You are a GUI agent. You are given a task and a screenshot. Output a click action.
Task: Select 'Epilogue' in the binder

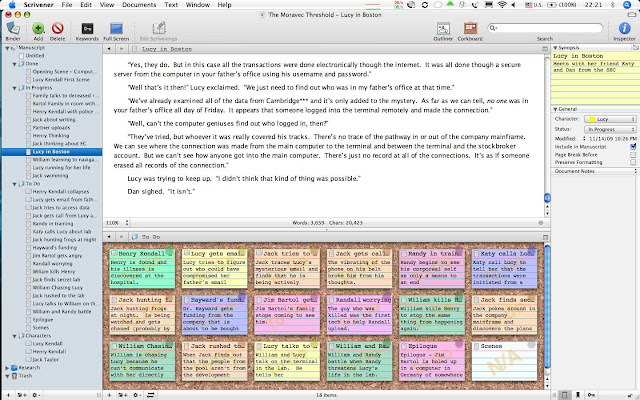pyautogui.click(x=42, y=320)
